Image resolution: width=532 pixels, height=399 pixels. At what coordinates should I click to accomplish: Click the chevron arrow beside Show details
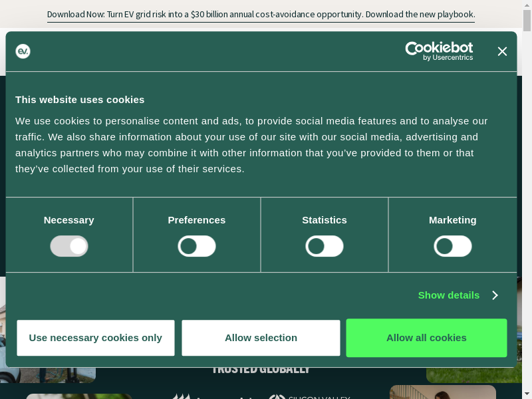pos(495,295)
